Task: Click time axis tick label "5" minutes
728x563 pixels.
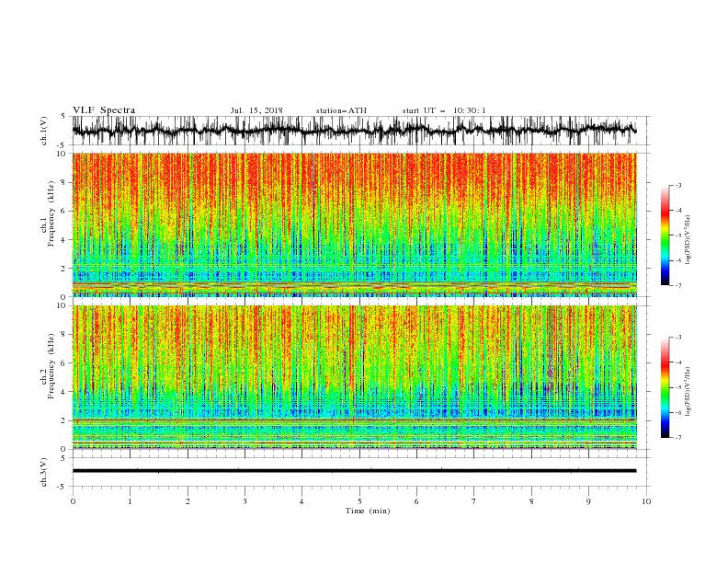Action: [x=359, y=501]
